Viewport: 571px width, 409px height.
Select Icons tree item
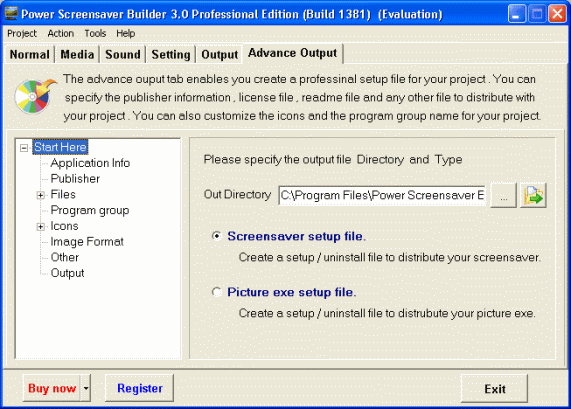[x=64, y=226]
